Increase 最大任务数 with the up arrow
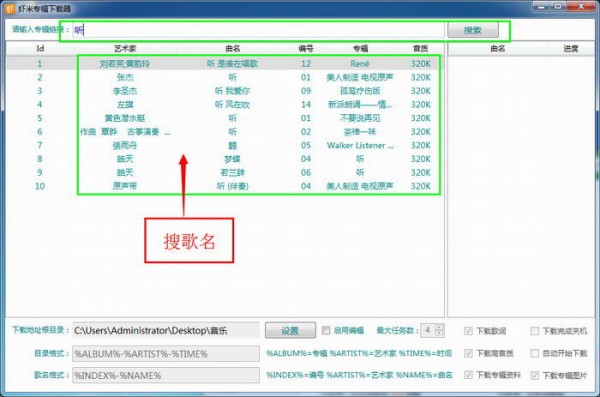Image resolution: width=600 pixels, height=397 pixels. click(x=439, y=327)
